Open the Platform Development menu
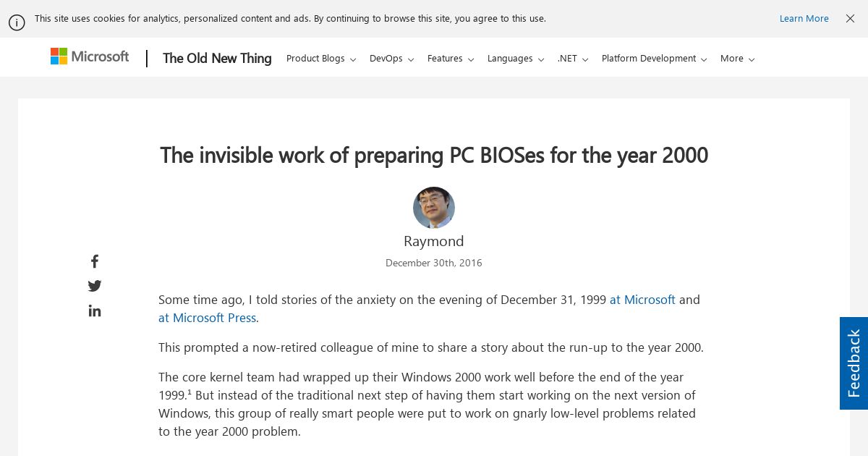 tap(655, 59)
